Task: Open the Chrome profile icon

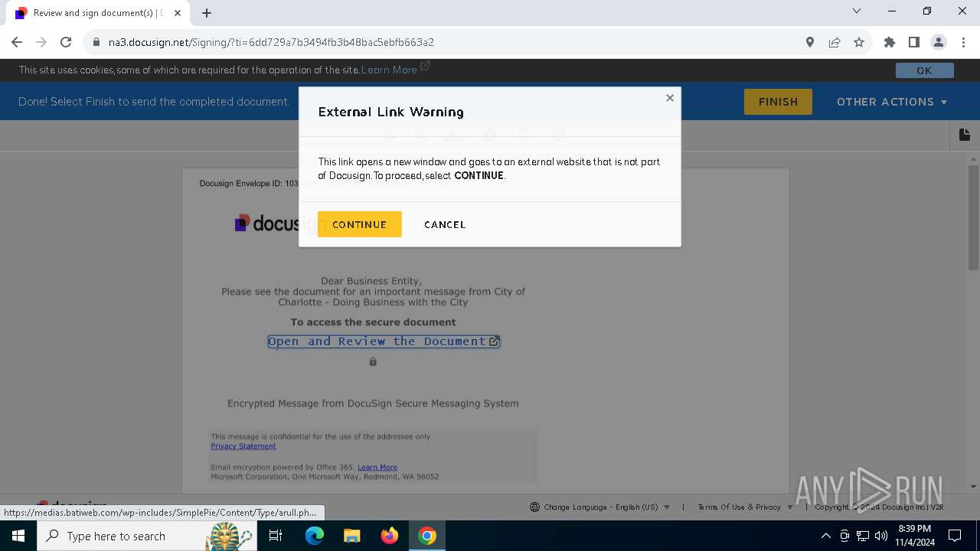Action: click(939, 42)
